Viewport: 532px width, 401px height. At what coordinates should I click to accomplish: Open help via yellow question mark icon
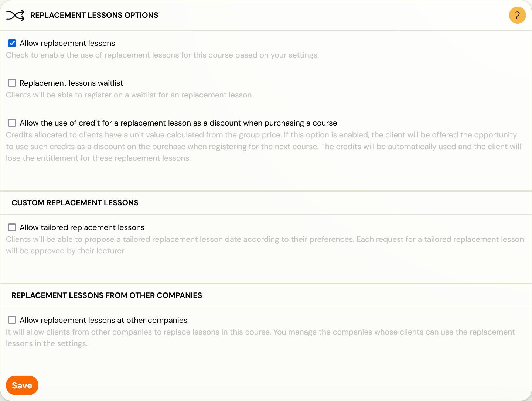tap(517, 15)
